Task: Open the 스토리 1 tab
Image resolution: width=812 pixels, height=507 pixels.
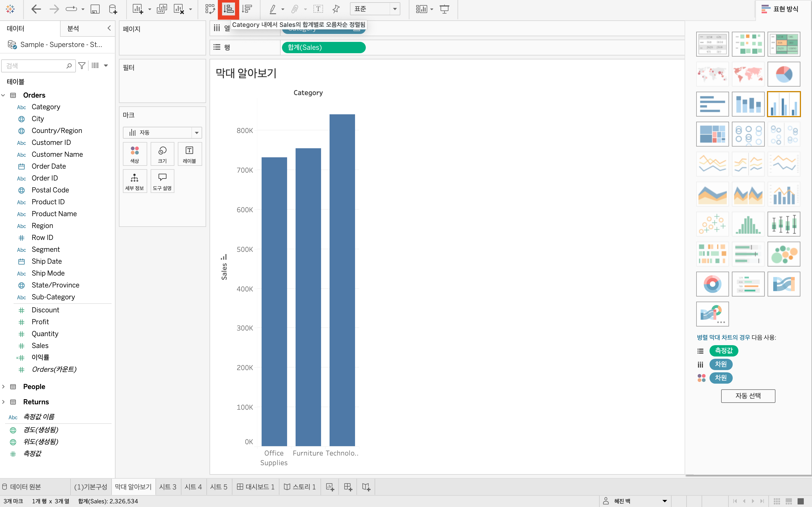Action: pos(300,487)
